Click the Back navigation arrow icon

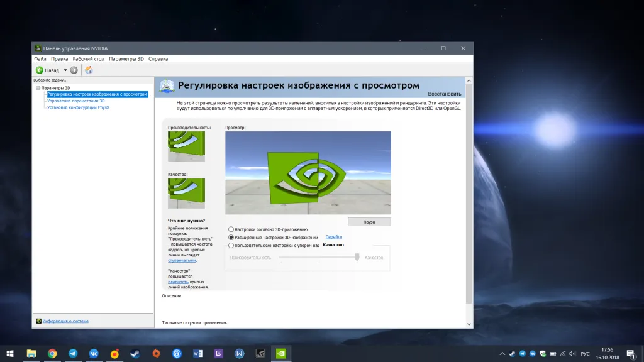pyautogui.click(x=40, y=70)
